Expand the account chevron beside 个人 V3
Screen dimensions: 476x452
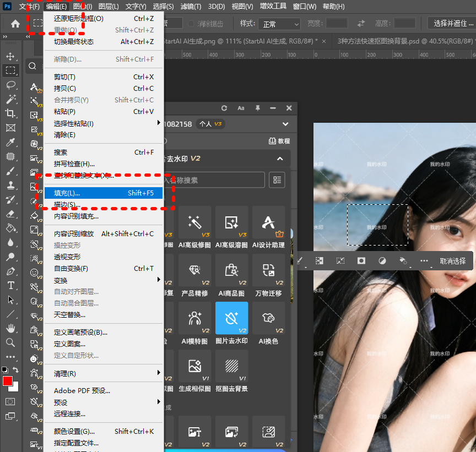click(285, 124)
